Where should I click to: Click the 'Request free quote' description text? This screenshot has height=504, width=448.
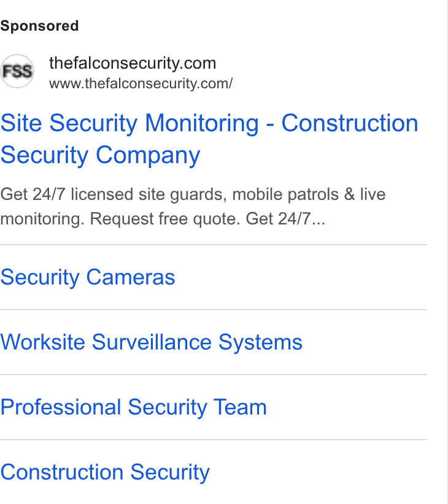tap(165, 219)
